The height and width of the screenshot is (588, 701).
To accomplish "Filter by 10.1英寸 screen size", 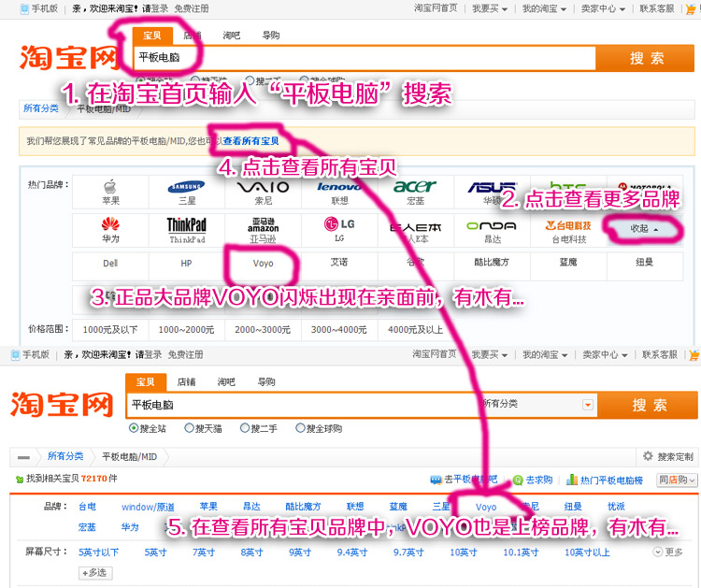I will (521, 552).
